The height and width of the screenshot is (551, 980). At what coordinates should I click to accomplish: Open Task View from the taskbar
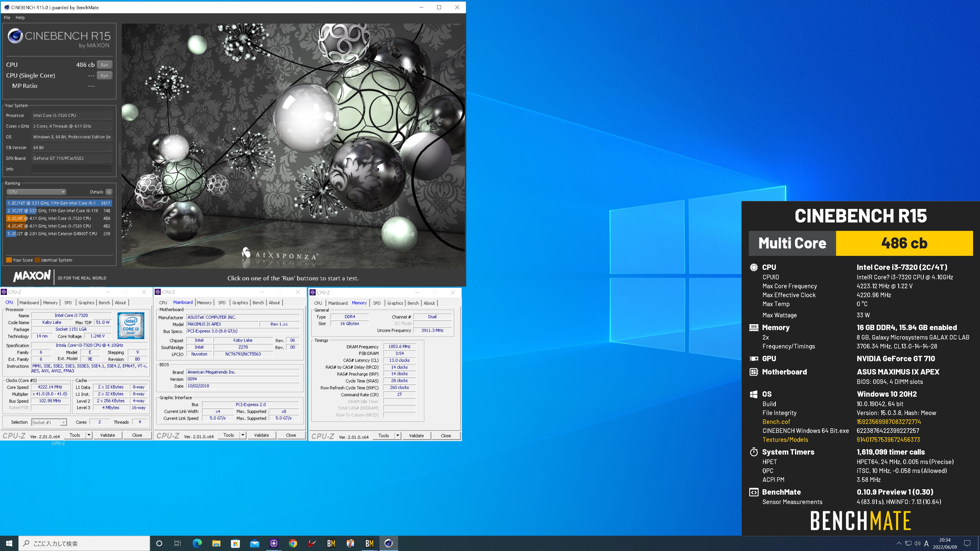click(178, 543)
